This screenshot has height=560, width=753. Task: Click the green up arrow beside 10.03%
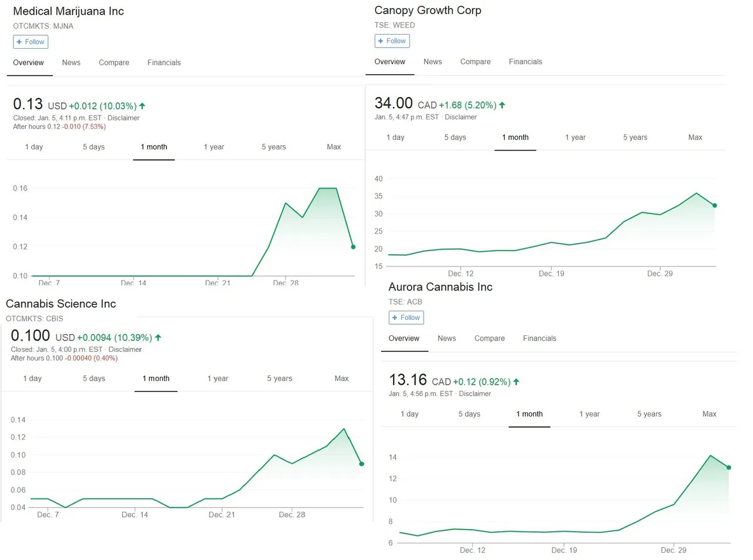(x=142, y=106)
